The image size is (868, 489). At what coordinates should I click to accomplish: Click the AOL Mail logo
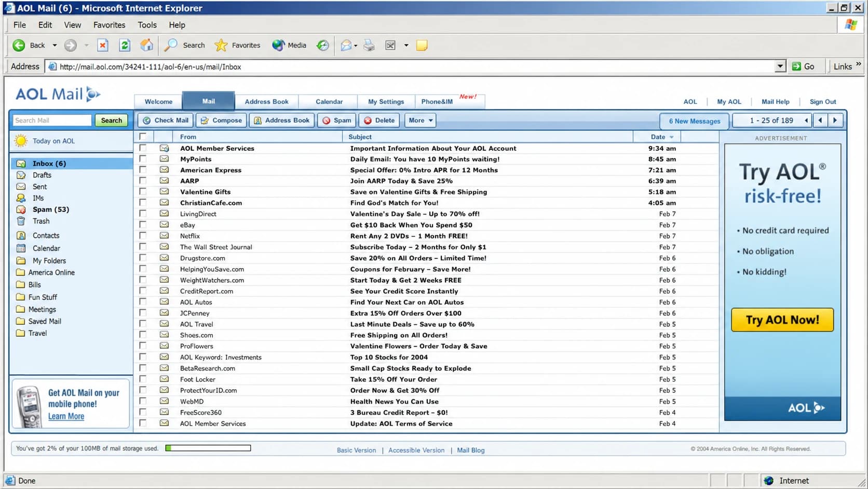(x=58, y=94)
